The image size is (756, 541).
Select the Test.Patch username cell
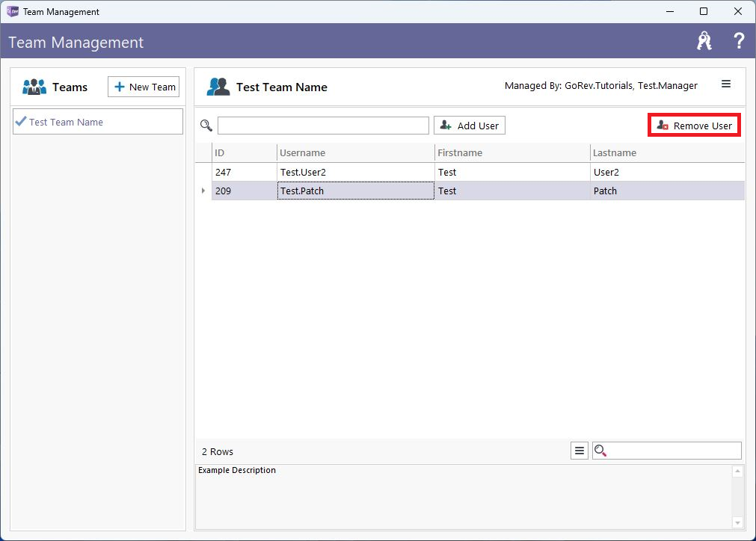coord(356,191)
